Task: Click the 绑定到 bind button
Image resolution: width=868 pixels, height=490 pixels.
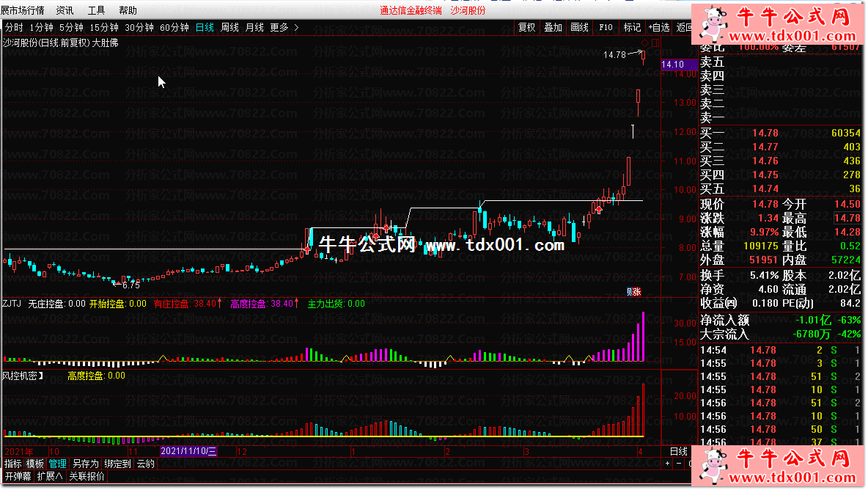Action: coord(117,464)
